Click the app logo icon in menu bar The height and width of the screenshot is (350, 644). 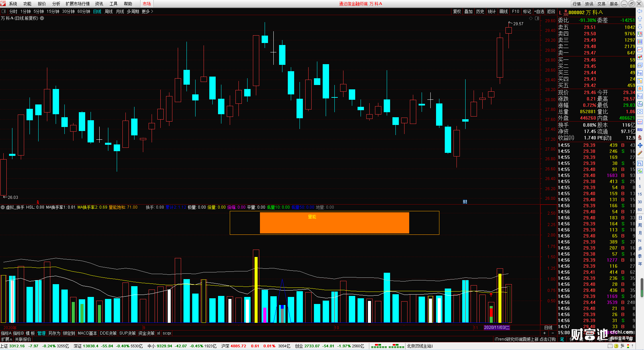click(x=3, y=4)
